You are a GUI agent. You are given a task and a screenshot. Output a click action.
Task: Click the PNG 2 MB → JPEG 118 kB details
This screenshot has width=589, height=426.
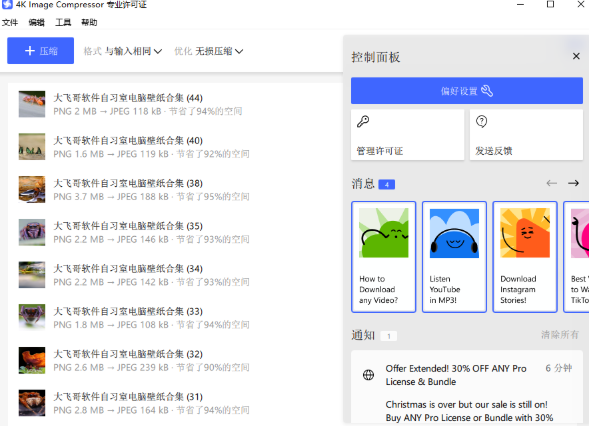coord(148,112)
